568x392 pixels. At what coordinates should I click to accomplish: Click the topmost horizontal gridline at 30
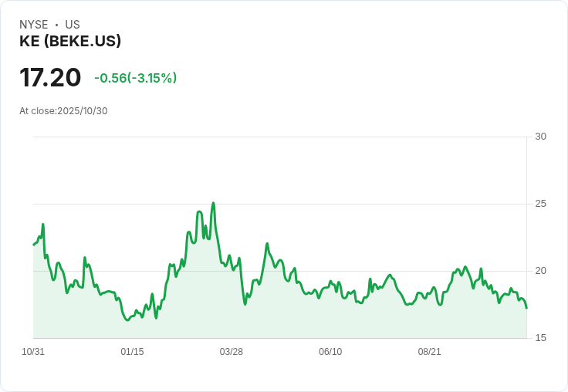pyautogui.click(x=278, y=137)
